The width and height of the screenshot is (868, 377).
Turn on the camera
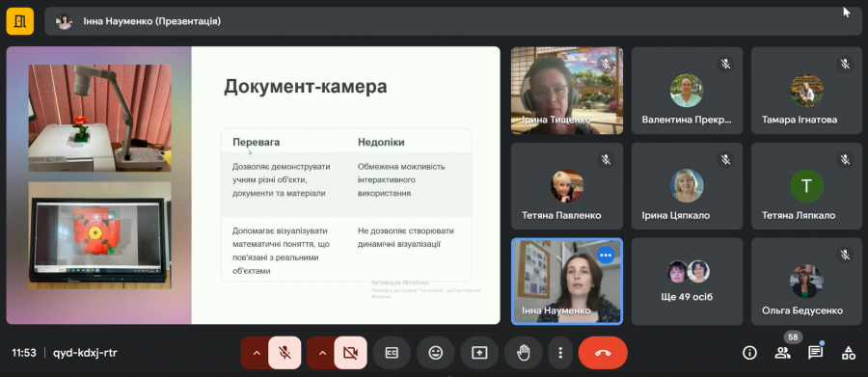click(x=350, y=353)
